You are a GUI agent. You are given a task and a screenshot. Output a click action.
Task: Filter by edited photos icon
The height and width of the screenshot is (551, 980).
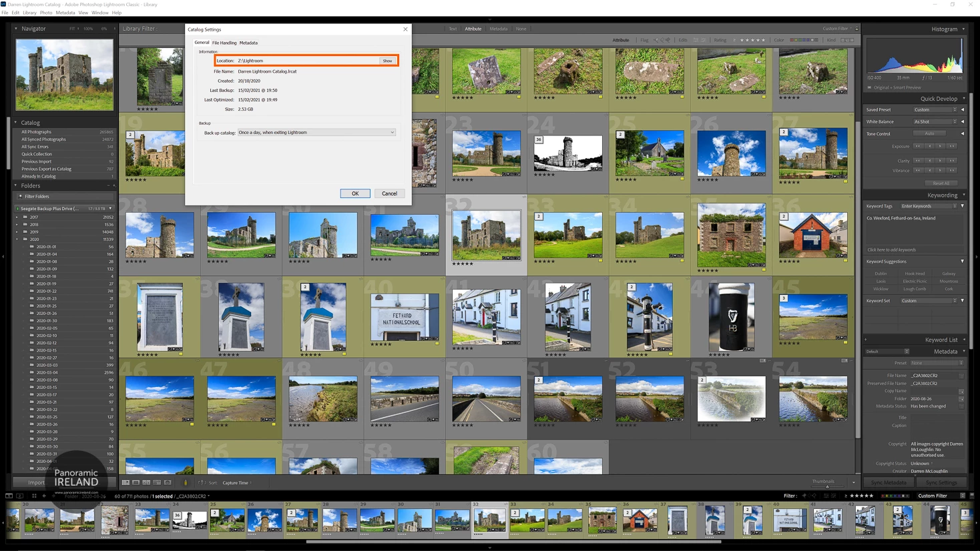point(696,40)
